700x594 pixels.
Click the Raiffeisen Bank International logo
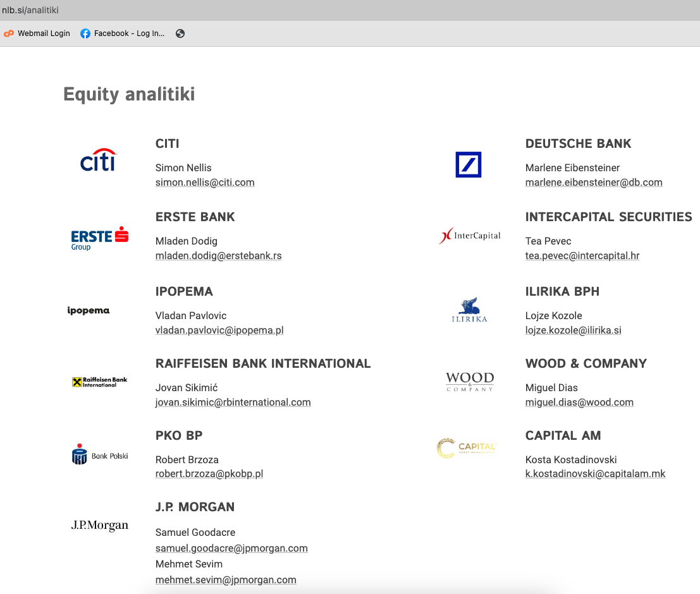click(x=99, y=382)
